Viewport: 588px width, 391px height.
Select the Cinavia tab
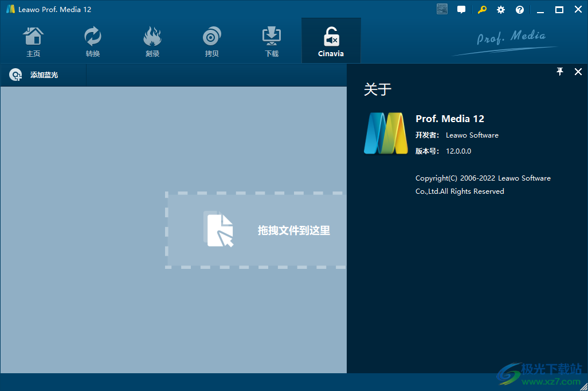(x=331, y=41)
